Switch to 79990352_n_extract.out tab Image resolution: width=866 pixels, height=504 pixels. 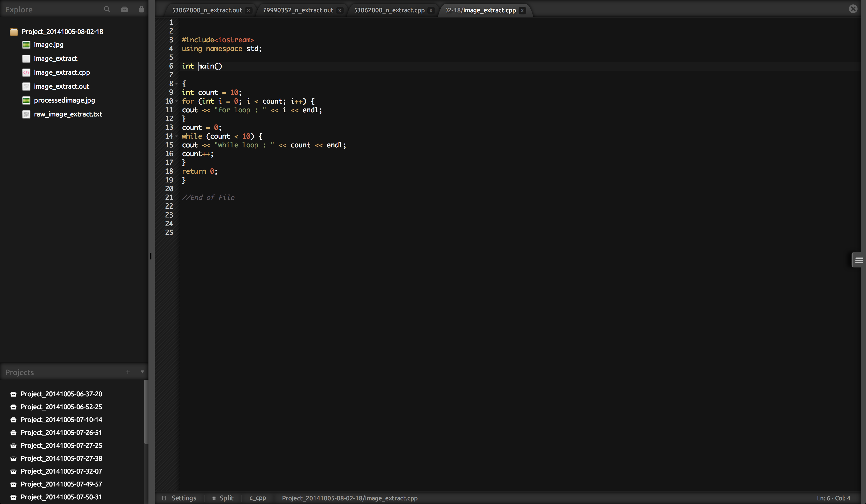click(x=298, y=10)
